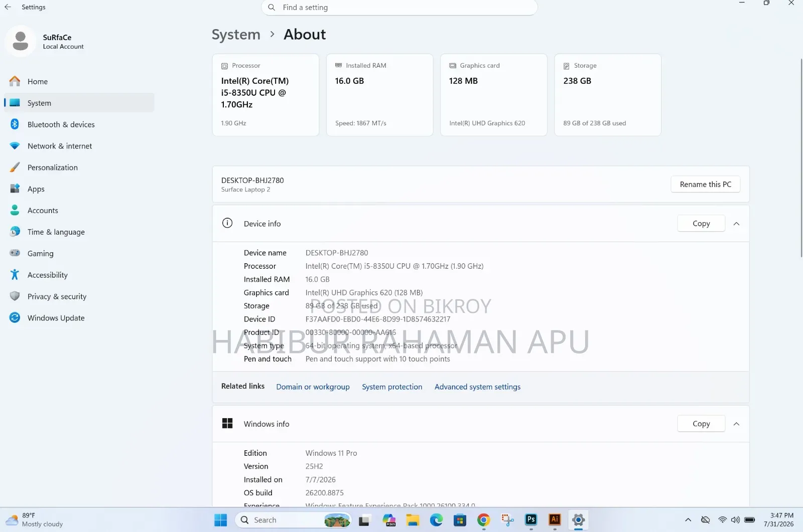This screenshot has height=532, width=803.
Task: Click the Device ID value text
Action: click(378, 319)
